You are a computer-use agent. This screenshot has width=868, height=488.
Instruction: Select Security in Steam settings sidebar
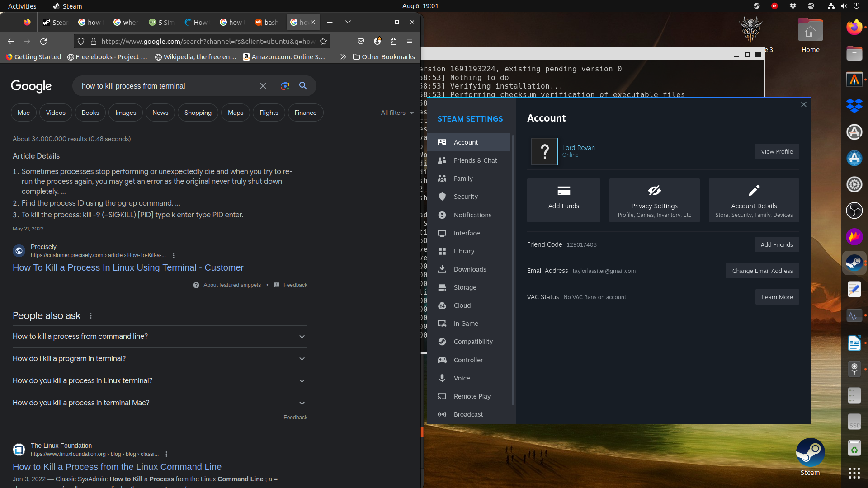(x=466, y=196)
